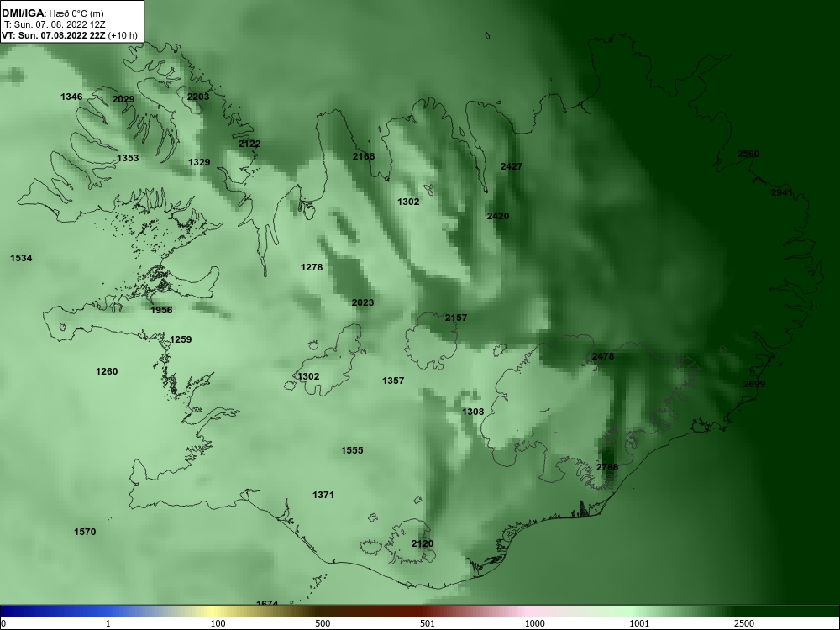Click the 2157 height value
840x630 pixels.
(x=456, y=318)
